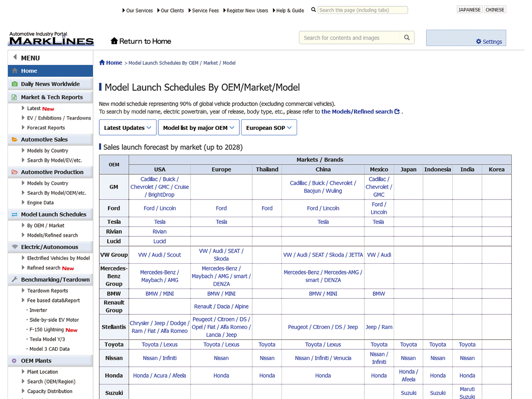Open Electrified Vehicles by Model link
The width and height of the screenshot is (532, 399).
[x=59, y=258]
